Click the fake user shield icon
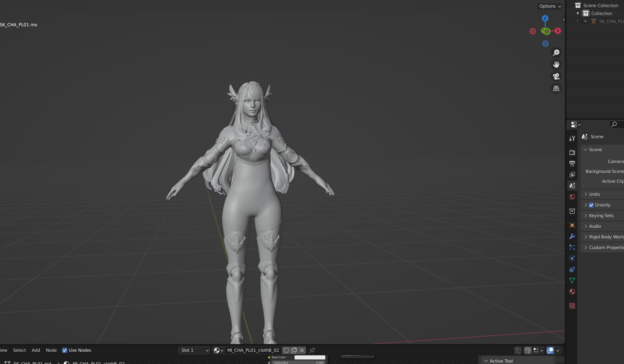The height and width of the screenshot is (364, 624). [286, 350]
